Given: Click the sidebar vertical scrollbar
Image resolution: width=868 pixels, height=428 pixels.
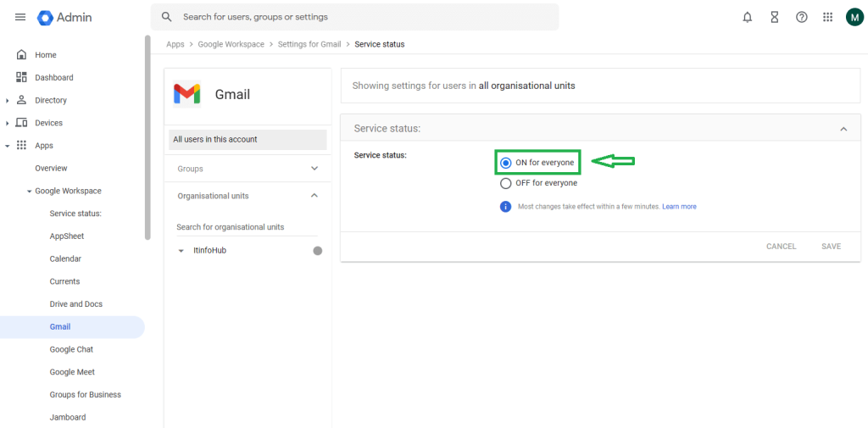Looking at the screenshot, I should (x=147, y=137).
